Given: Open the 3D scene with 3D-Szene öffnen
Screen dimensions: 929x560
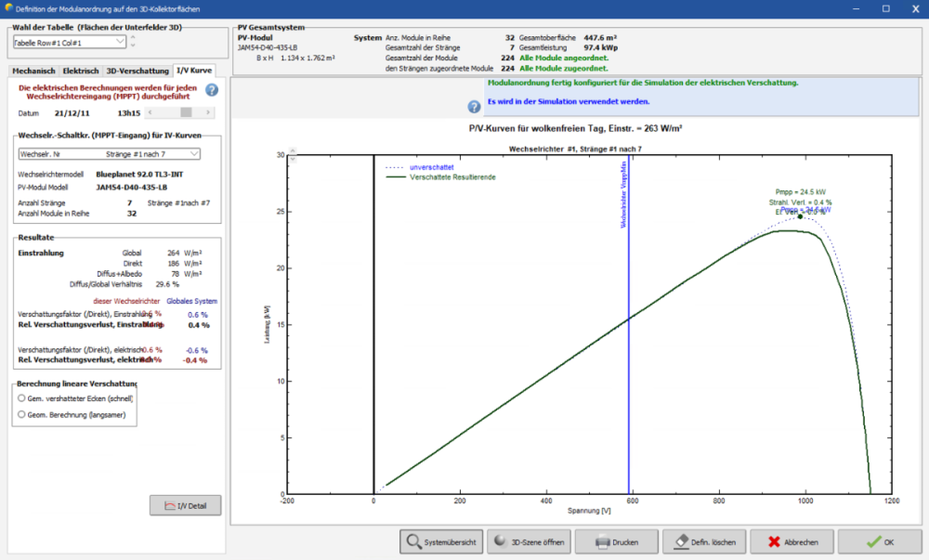Looking at the screenshot, I should pos(530,541).
